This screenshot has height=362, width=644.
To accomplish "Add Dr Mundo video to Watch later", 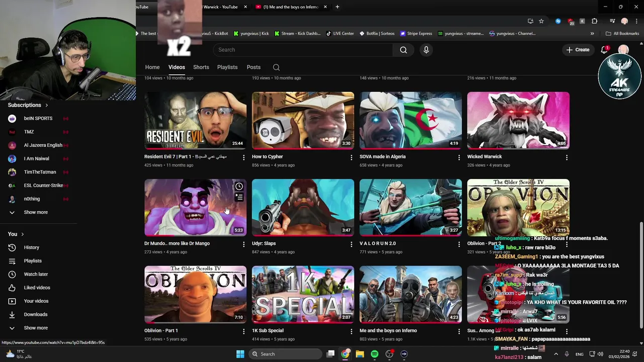I will (x=239, y=187).
